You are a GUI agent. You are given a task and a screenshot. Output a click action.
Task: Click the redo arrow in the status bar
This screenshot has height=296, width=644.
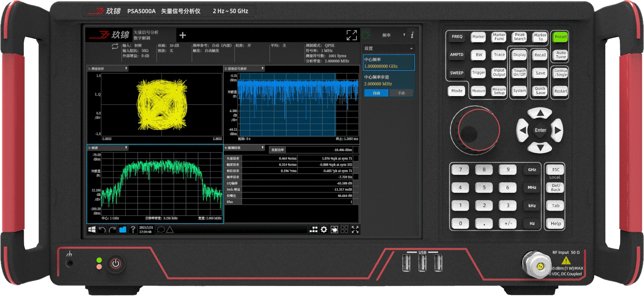coord(112,229)
